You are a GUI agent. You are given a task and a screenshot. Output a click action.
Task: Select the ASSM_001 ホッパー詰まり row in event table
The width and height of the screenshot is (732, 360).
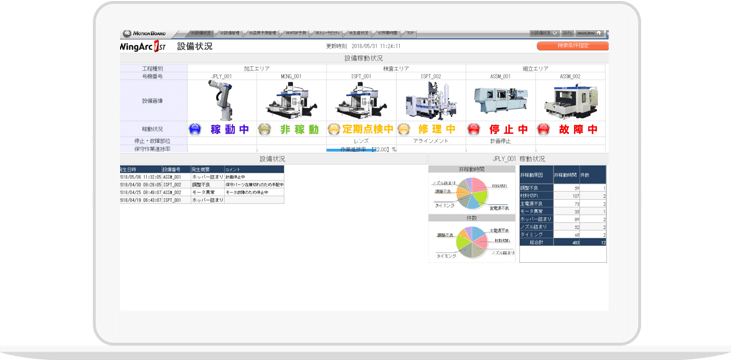202,177
